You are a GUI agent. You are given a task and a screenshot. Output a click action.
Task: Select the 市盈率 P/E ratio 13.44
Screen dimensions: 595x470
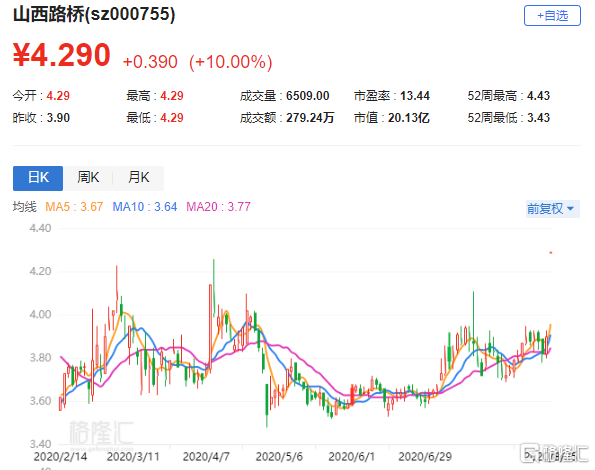415,96
